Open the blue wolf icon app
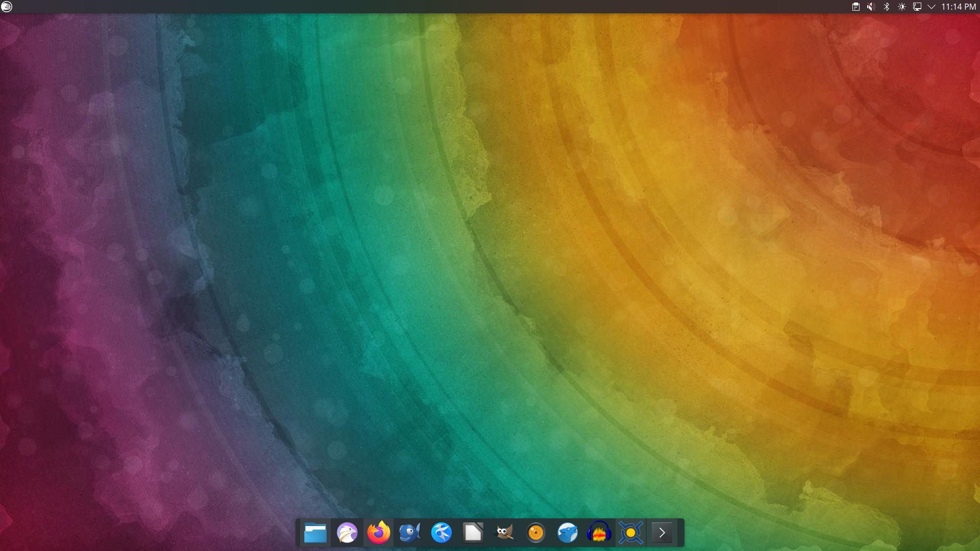Screen dimensions: 980x551 [567, 533]
